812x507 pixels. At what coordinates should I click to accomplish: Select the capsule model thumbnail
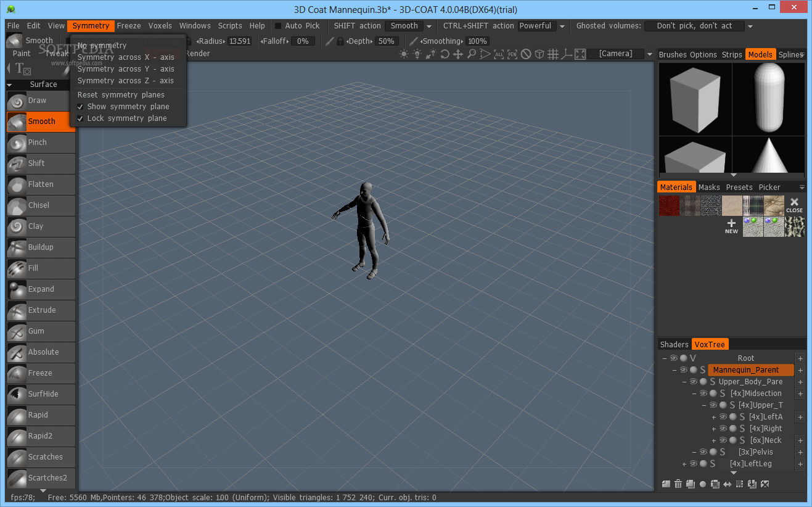pyautogui.click(x=768, y=99)
